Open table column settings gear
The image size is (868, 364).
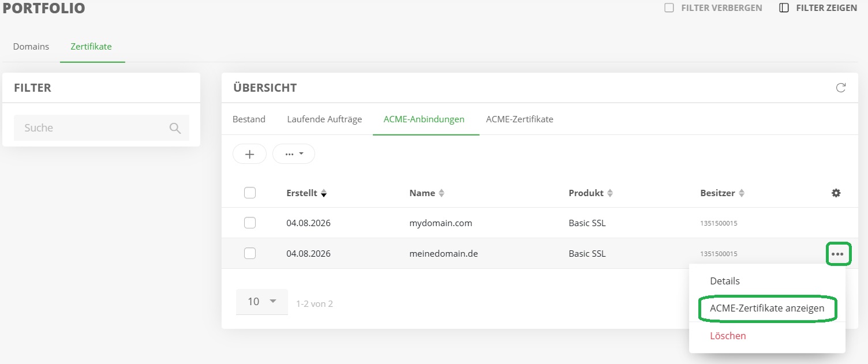tap(836, 193)
